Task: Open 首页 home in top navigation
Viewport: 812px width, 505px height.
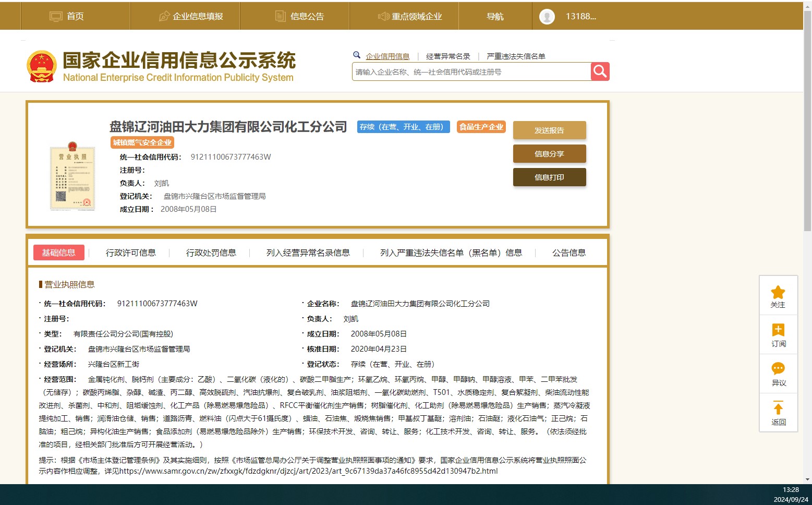Action: (x=67, y=16)
